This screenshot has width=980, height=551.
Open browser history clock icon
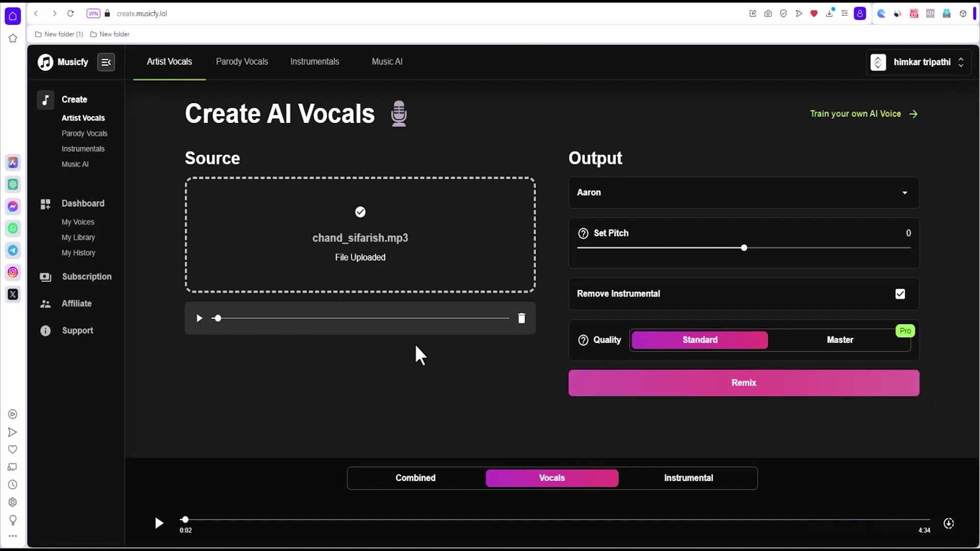(x=13, y=485)
